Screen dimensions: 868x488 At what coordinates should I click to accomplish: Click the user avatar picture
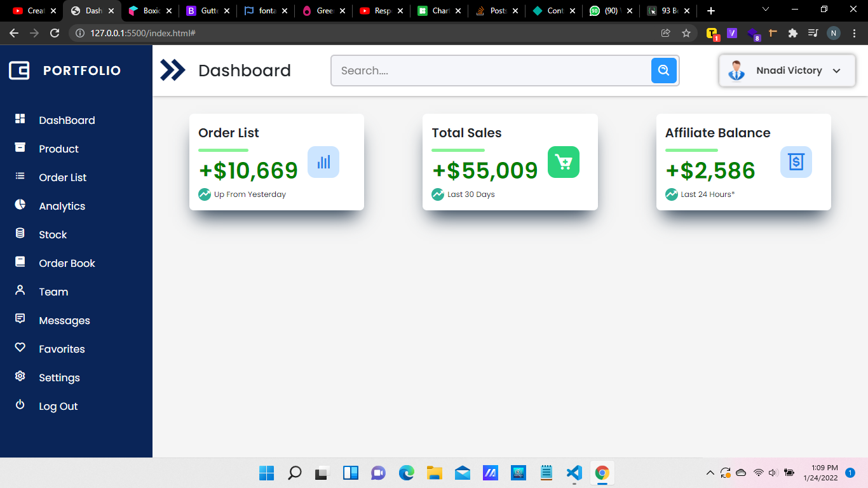pyautogui.click(x=736, y=71)
